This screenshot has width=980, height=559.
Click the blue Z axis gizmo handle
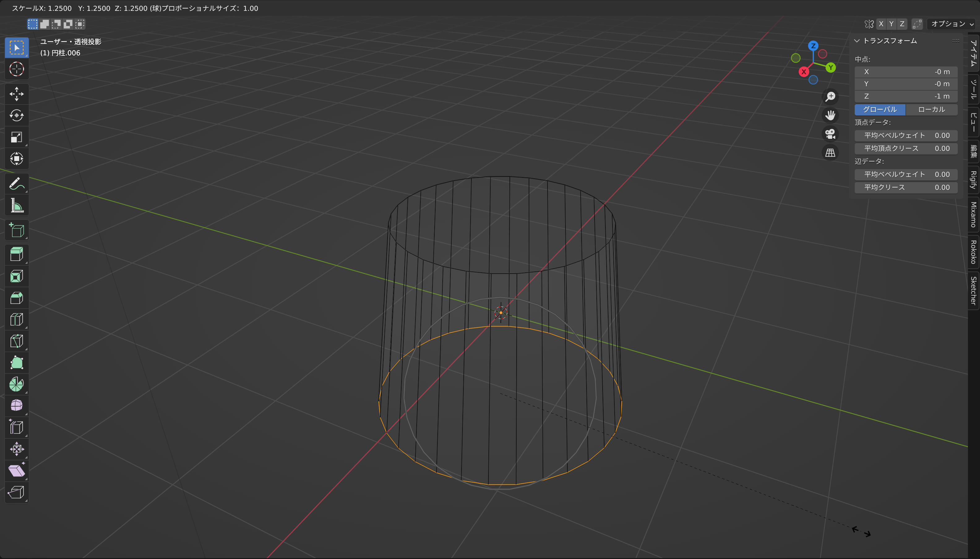[813, 46]
